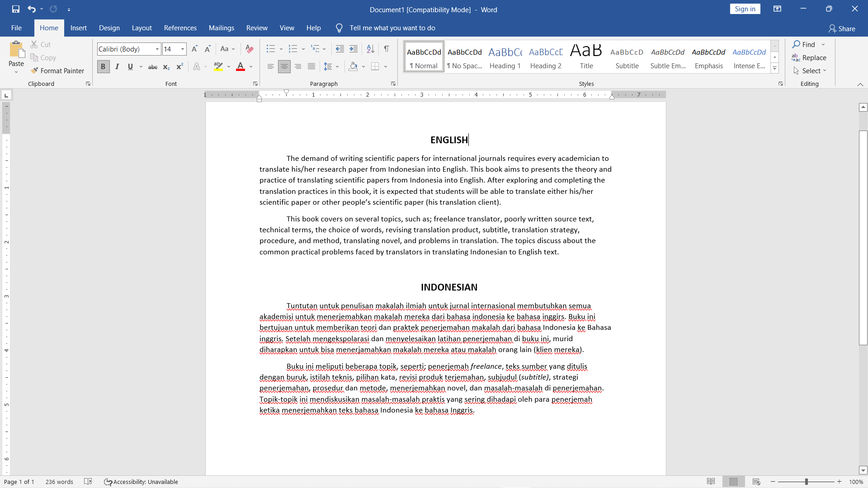Activate the Format Painter tool
Image resolution: width=868 pixels, height=488 pixels.
[x=57, y=70]
